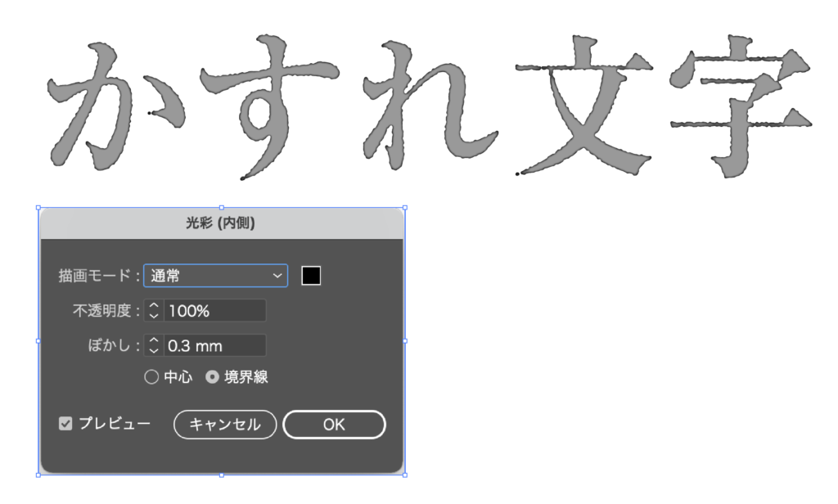Viewport: 838px width, 504px height.
Task: Click the ぼかし 0.3 mm input field
Action: click(x=215, y=345)
